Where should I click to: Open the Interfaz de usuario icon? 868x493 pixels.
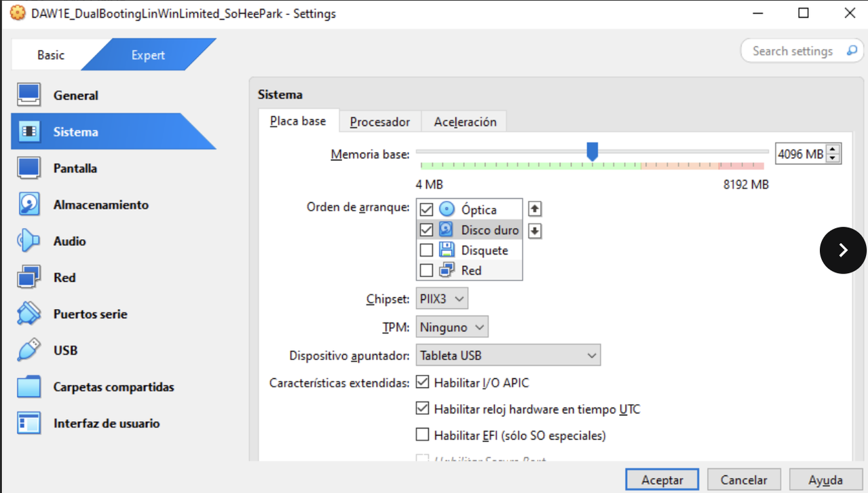click(29, 423)
